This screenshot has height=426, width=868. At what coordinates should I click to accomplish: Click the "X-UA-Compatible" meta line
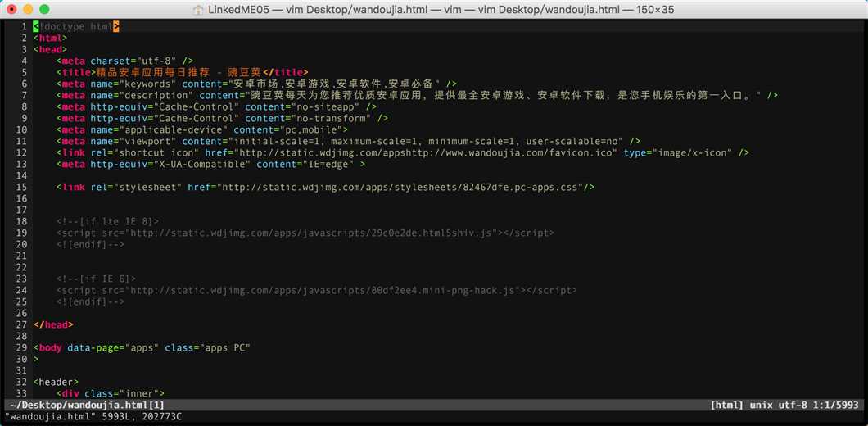(x=210, y=164)
